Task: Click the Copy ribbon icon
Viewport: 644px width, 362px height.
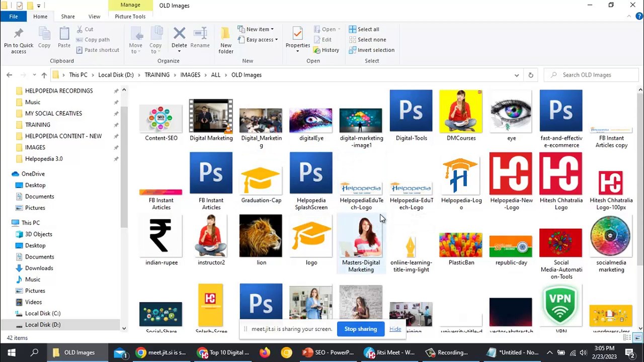Action: (x=44, y=34)
